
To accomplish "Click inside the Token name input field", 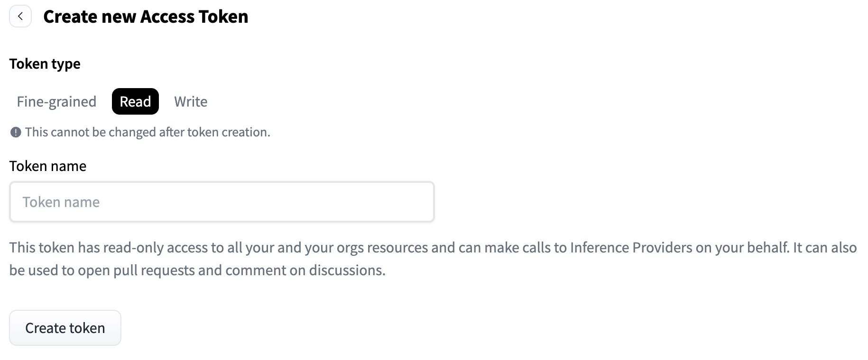I will click(x=221, y=201).
